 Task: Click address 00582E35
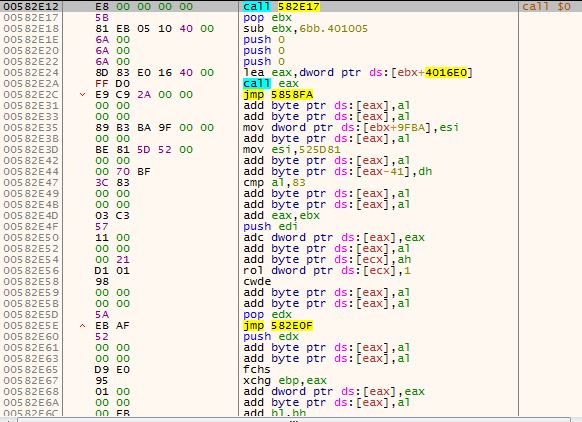point(31,127)
